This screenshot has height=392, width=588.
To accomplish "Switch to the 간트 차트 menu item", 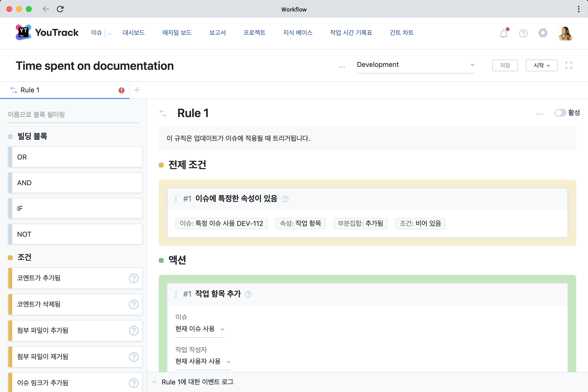I will 401,33.
